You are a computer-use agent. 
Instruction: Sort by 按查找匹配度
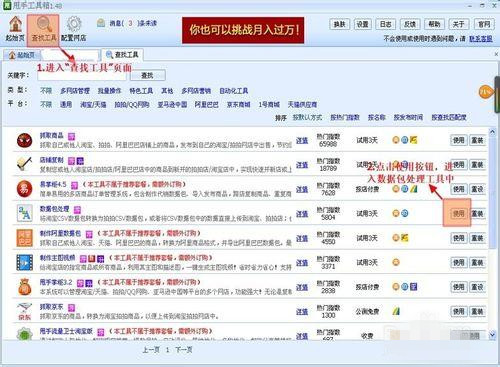449,117
